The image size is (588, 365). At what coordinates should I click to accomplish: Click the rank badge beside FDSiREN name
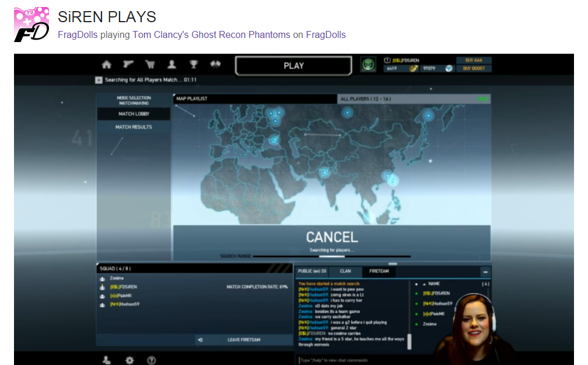(x=387, y=60)
